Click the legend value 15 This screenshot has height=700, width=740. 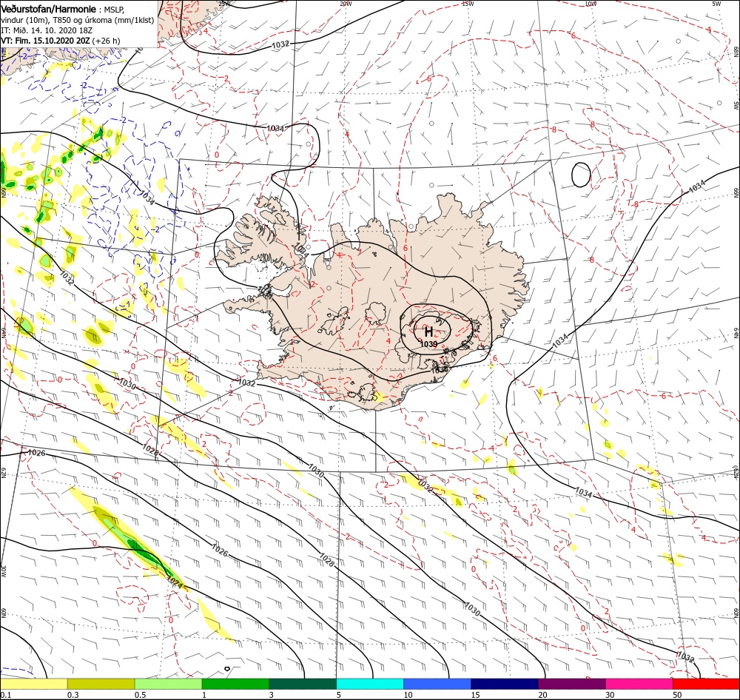475,695
